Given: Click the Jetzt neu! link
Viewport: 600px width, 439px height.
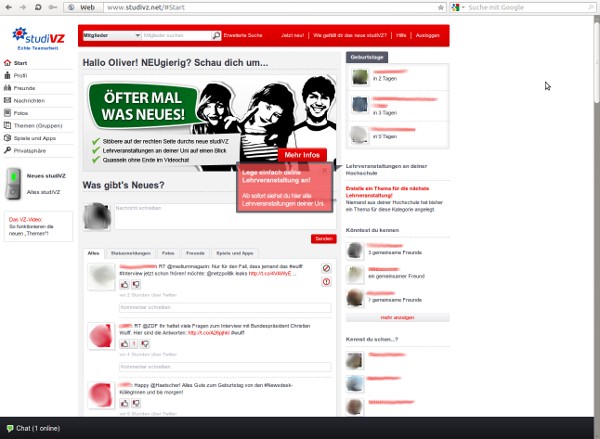Looking at the screenshot, I should (293, 35).
